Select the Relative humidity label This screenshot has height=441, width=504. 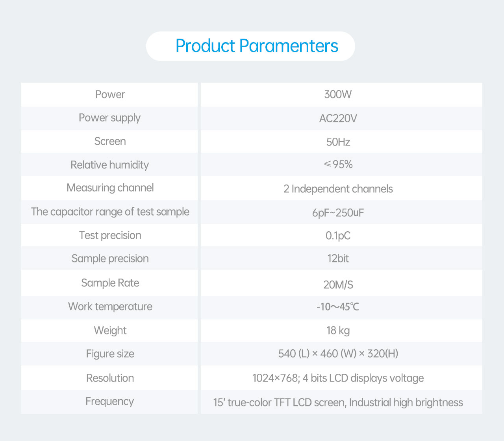109,165
